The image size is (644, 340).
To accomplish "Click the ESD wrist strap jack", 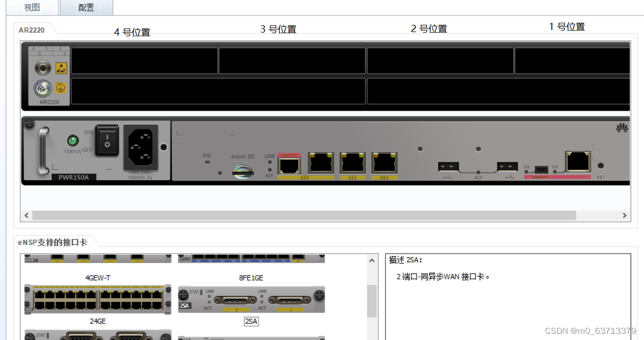I will (x=42, y=67).
